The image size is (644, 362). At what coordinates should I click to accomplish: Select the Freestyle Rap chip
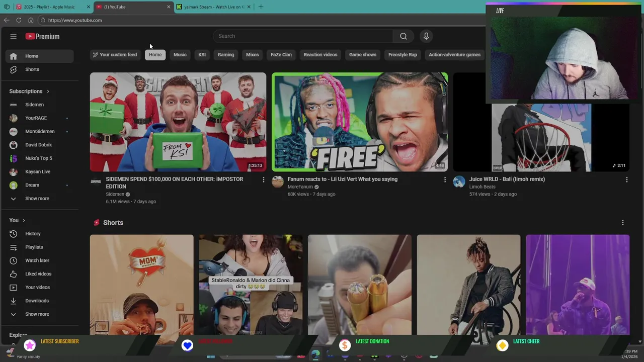pos(403,55)
